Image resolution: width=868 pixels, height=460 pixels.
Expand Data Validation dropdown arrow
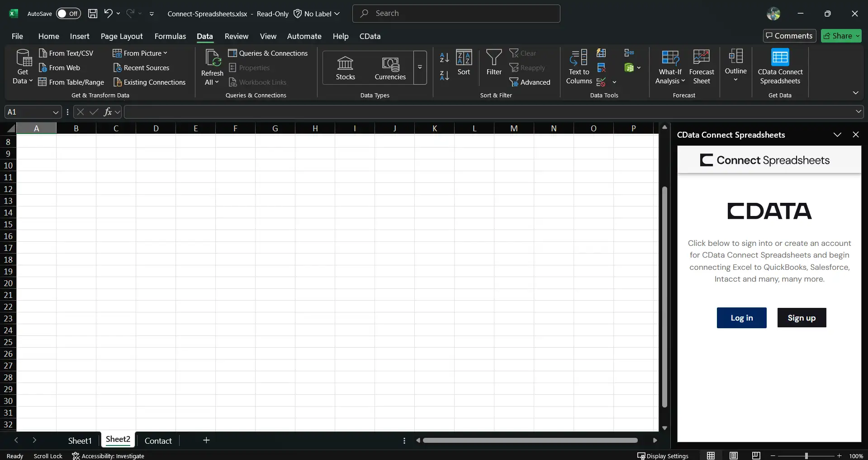point(614,82)
